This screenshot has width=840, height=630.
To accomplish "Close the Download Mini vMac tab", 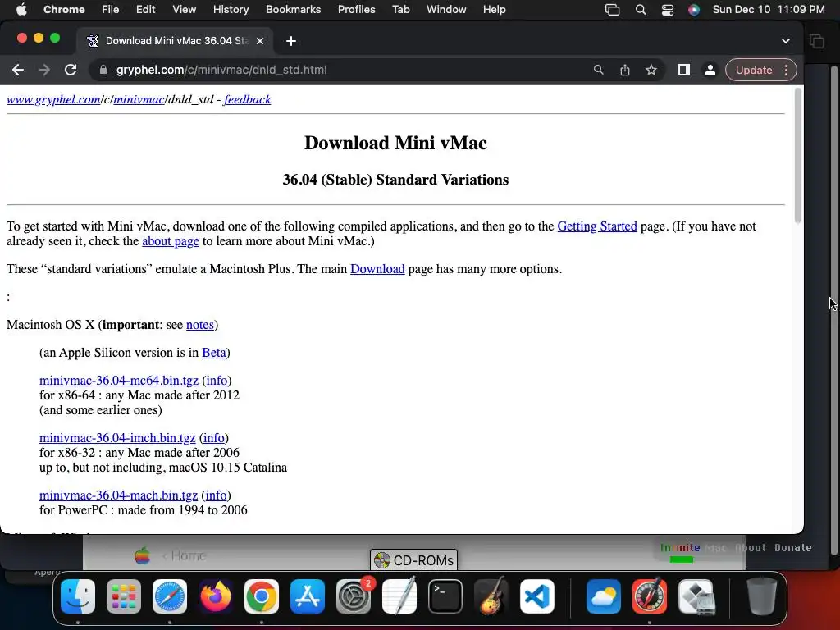I will point(260,41).
